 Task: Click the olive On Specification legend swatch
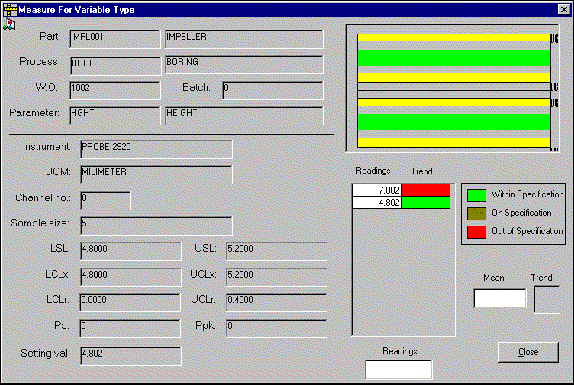tap(477, 213)
